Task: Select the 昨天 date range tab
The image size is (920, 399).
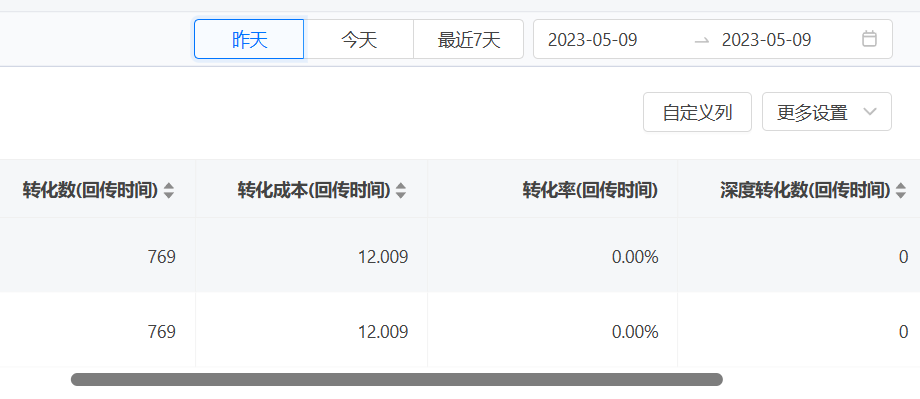Action: click(x=249, y=39)
